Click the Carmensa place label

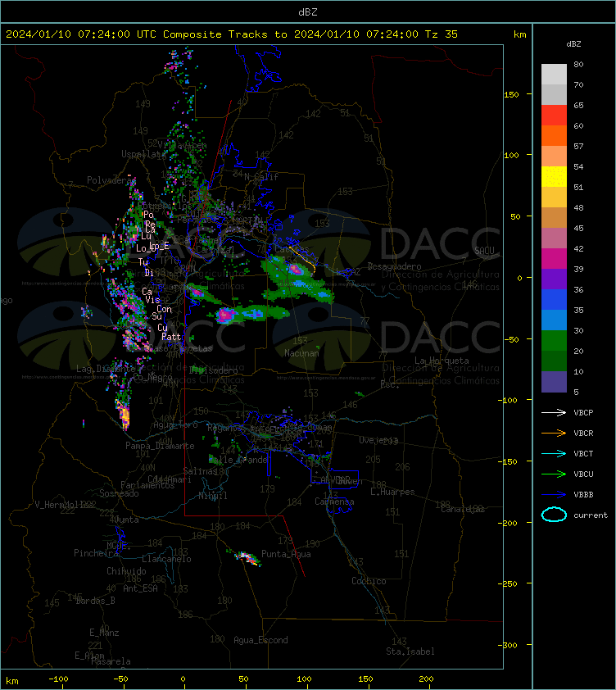pyautogui.click(x=334, y=502)
